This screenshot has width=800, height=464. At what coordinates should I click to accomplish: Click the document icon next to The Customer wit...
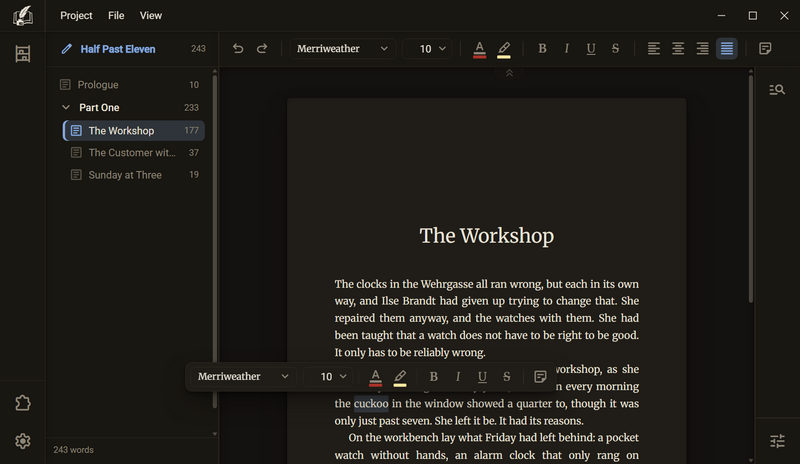tap(76, 153)
